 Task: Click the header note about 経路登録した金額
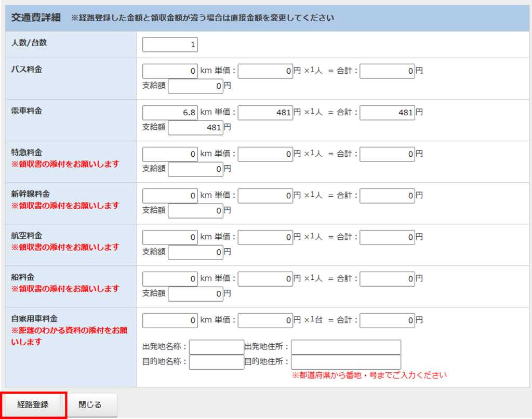pyautogui.click(x=203, y=18)
